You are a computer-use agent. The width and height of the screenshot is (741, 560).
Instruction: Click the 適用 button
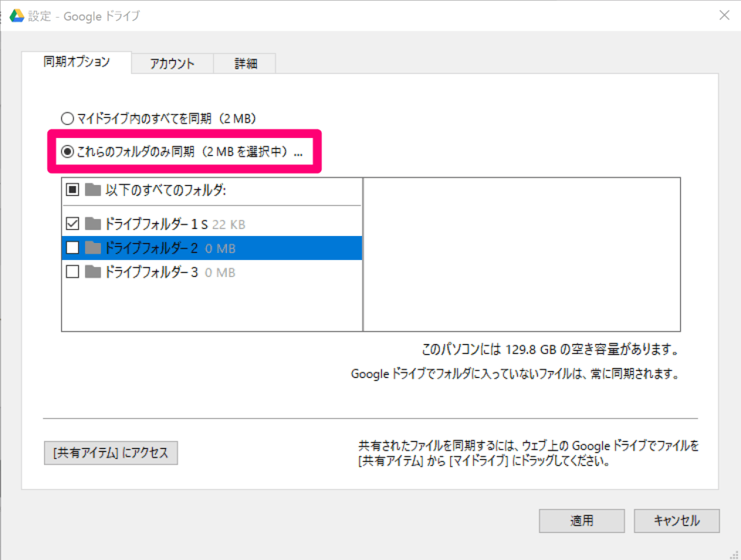pyautogui.click(x=582, y=521)
